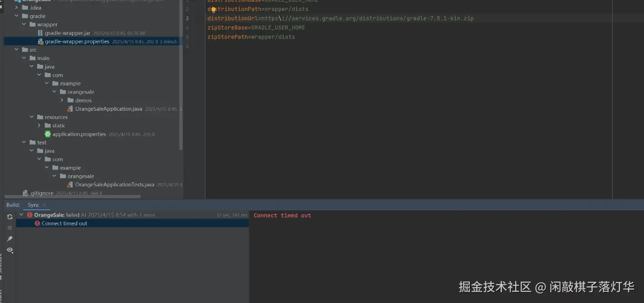Click the zipStorePath=wrapper/dists line

251,37
